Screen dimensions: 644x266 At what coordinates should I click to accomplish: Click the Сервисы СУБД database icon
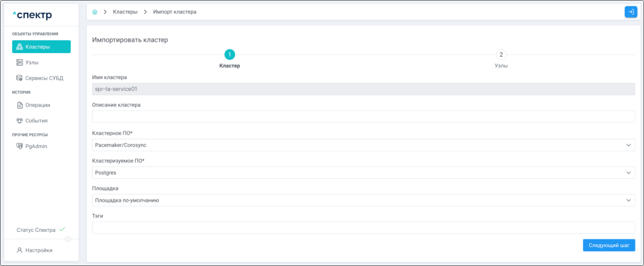point(19,78)
